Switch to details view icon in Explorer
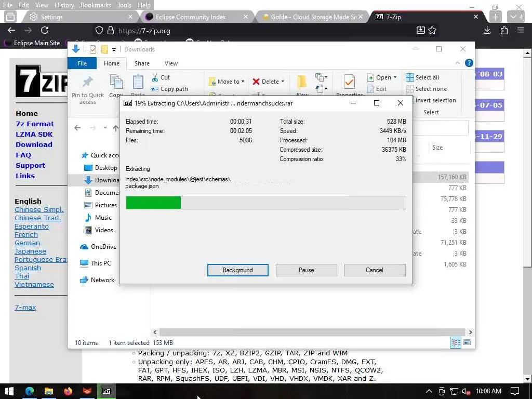 pos(455,343)
